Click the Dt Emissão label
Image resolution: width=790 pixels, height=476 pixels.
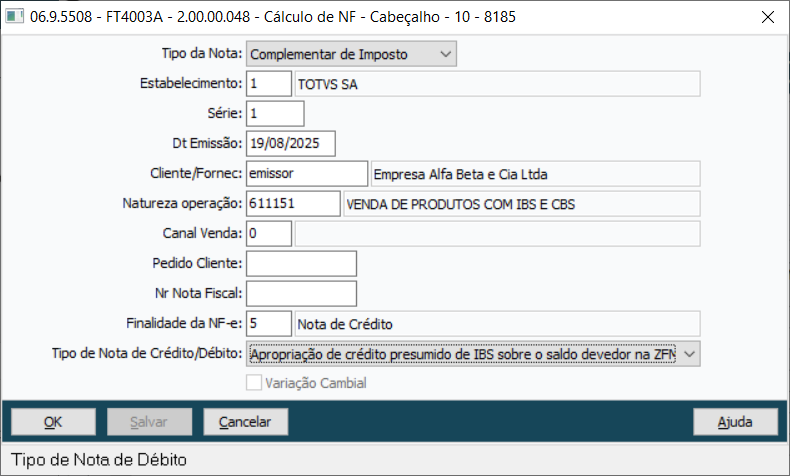pyautogui.click(x=208, y=143)
